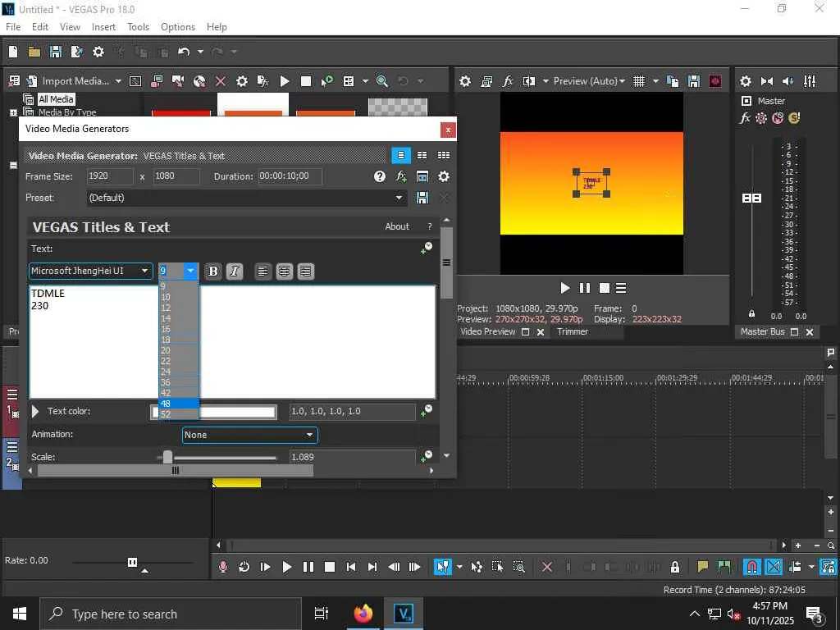Start media preview in Project Media toolbar

click(x=285, y=81)
